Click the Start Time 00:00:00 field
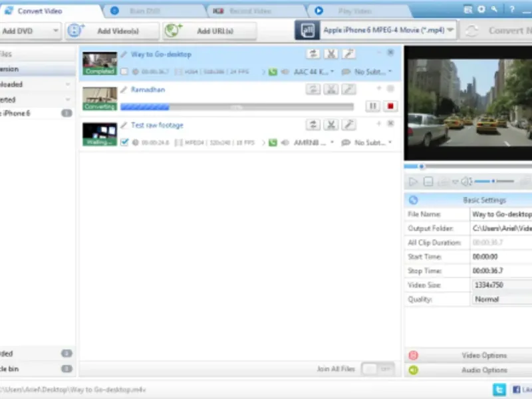 pos(501,257)
